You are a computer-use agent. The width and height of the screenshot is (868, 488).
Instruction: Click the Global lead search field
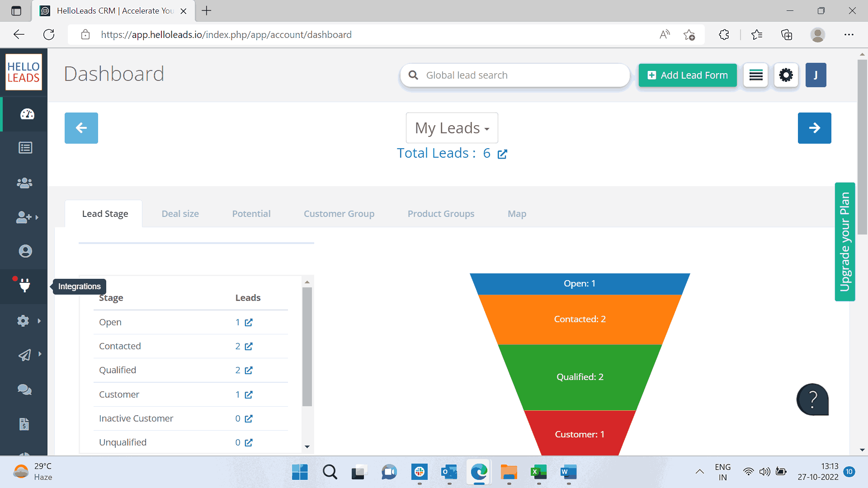[515, 75]
